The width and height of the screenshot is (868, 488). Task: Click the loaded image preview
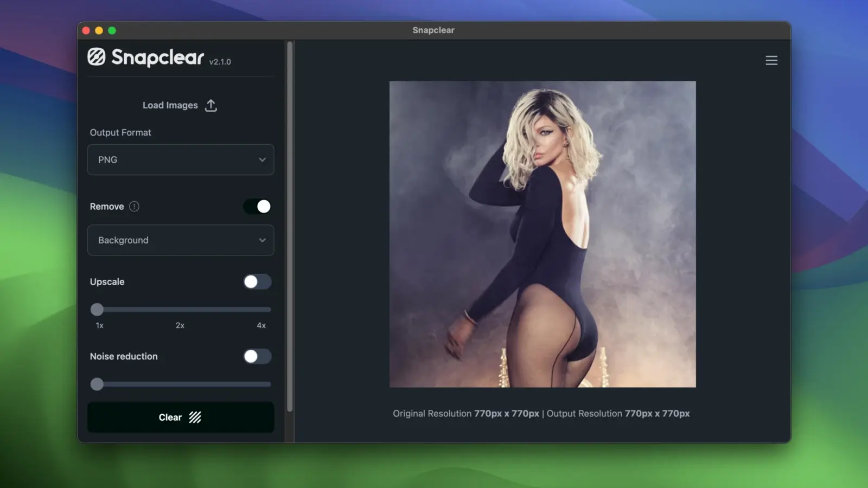542,234
